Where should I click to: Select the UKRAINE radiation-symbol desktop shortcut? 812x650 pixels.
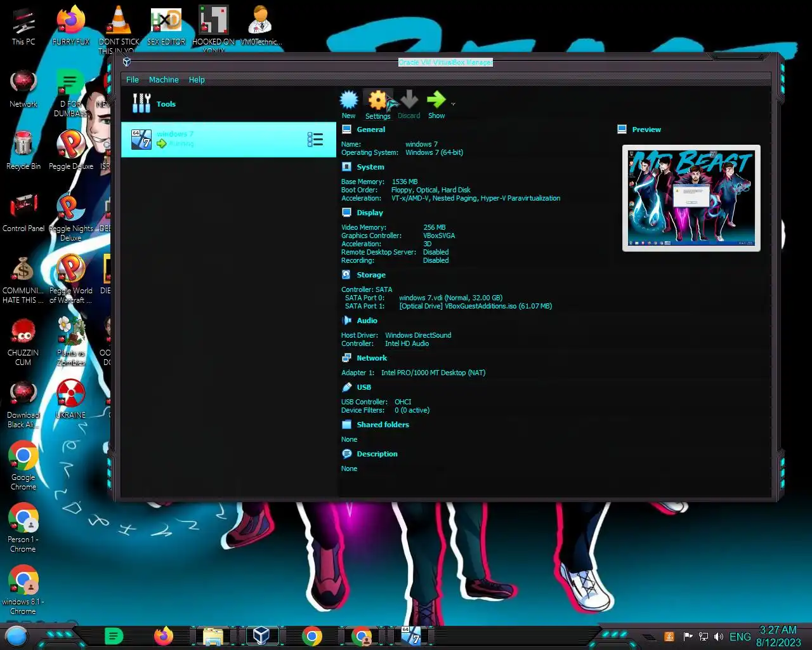click(71, 400)
